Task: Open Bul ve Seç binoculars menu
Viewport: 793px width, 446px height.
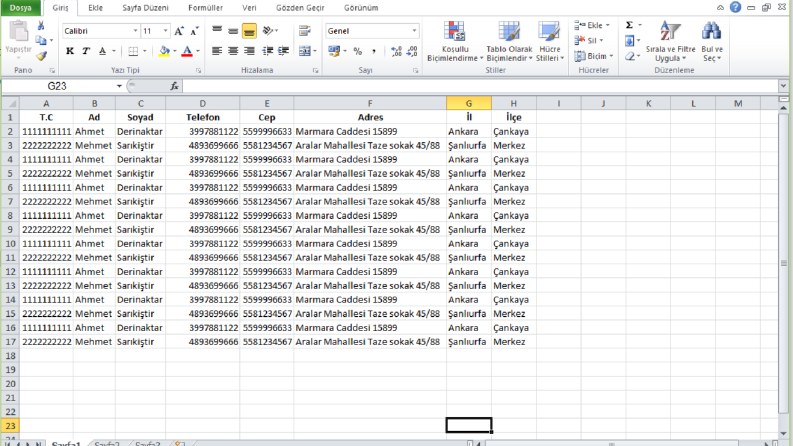Action: [712, 41]
